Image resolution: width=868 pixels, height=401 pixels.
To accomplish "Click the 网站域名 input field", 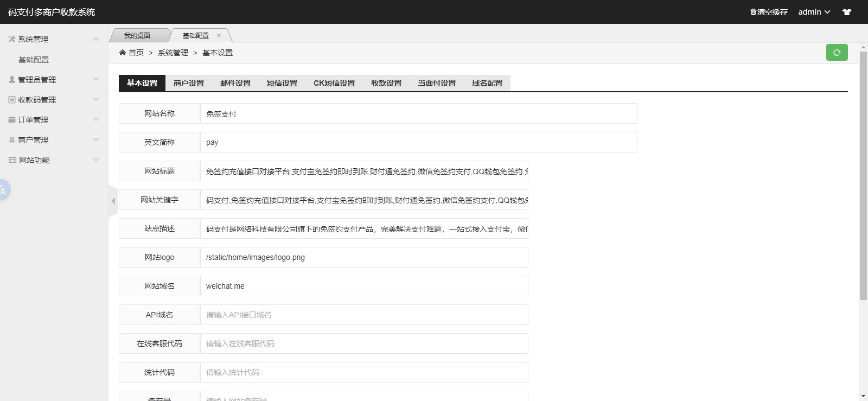I will click(x=364, y=286).
